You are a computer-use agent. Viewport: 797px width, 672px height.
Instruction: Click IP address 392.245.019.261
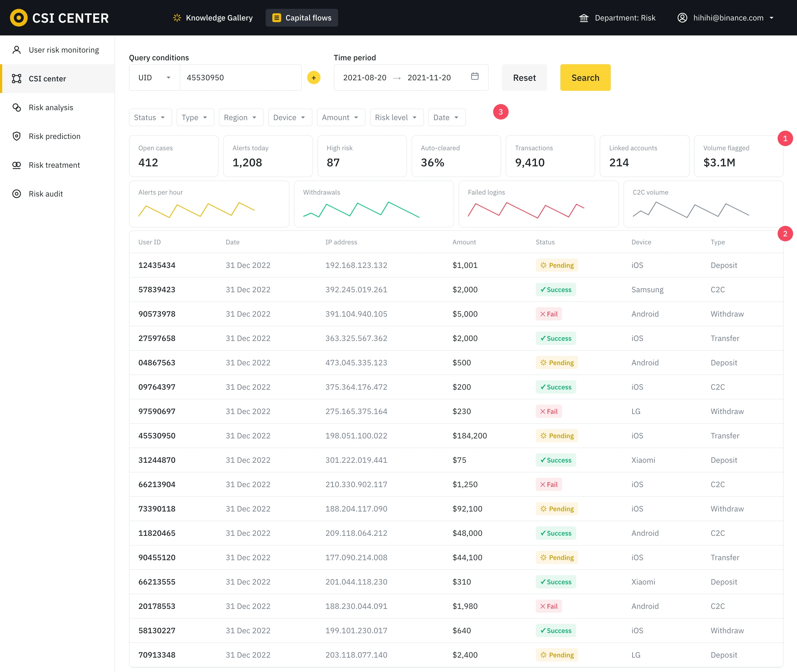[356, 290]
